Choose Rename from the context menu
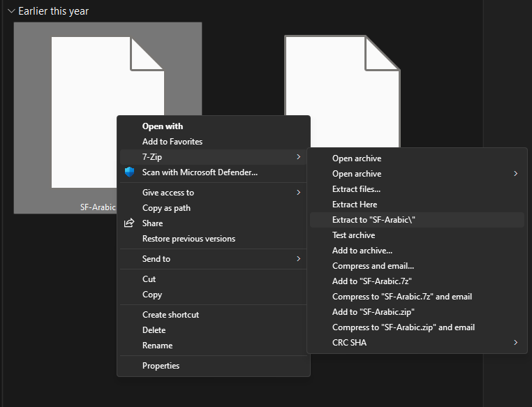This screenshot has width=532, height=407. click(x=214, y=346)
